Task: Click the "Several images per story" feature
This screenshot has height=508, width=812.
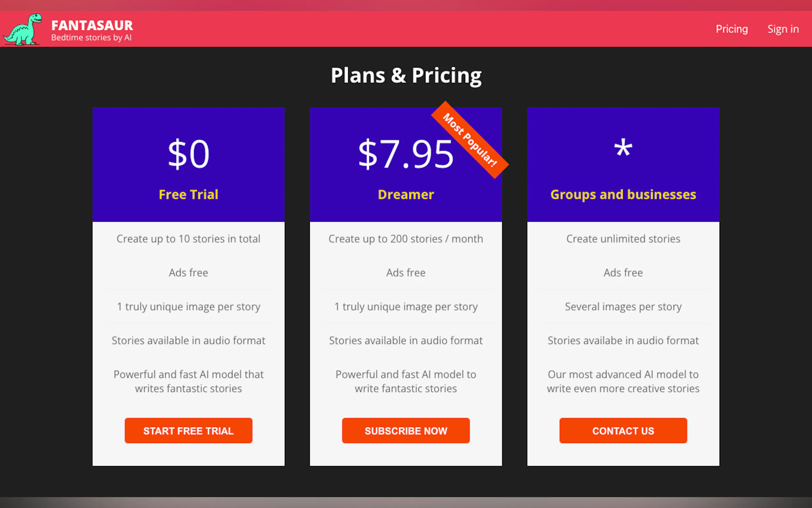Action: (x=623, y=307)
